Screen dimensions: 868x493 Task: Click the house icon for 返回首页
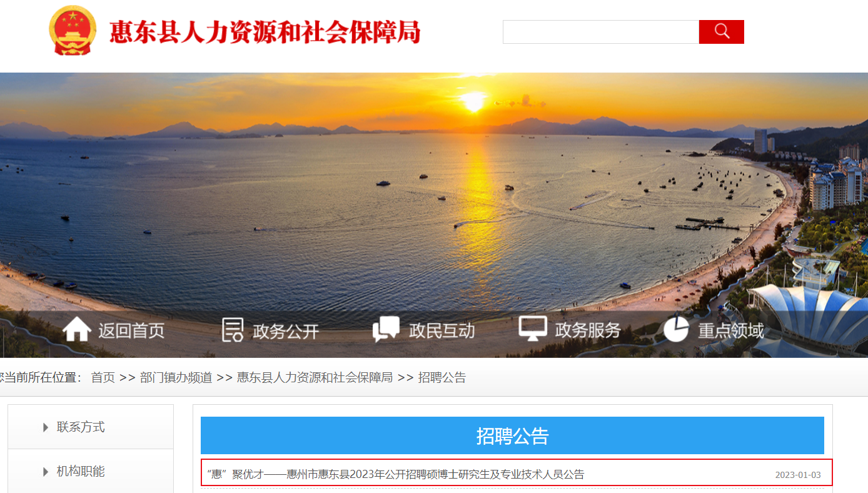[x=77, y=330]
